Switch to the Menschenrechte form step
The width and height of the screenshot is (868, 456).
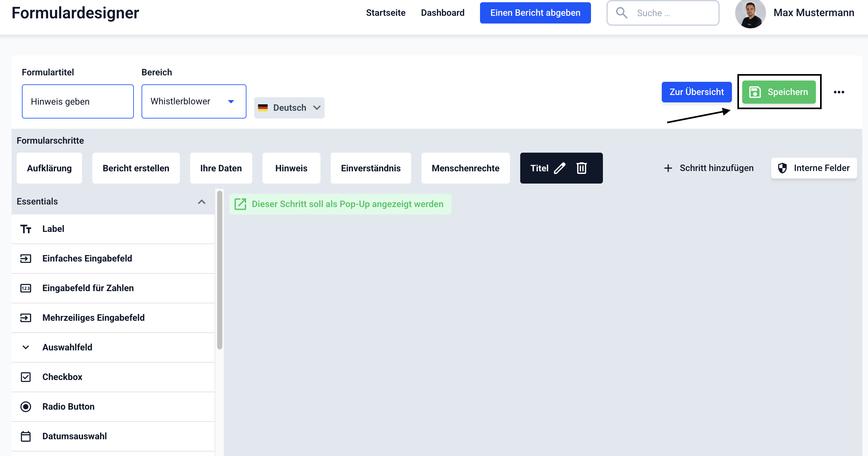tap(465, 168)
